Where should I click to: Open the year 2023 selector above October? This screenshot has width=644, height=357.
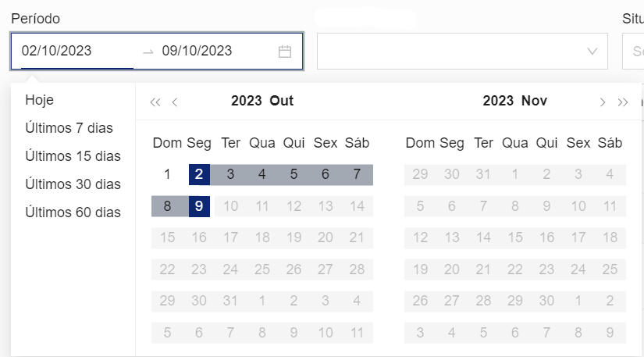246,101
